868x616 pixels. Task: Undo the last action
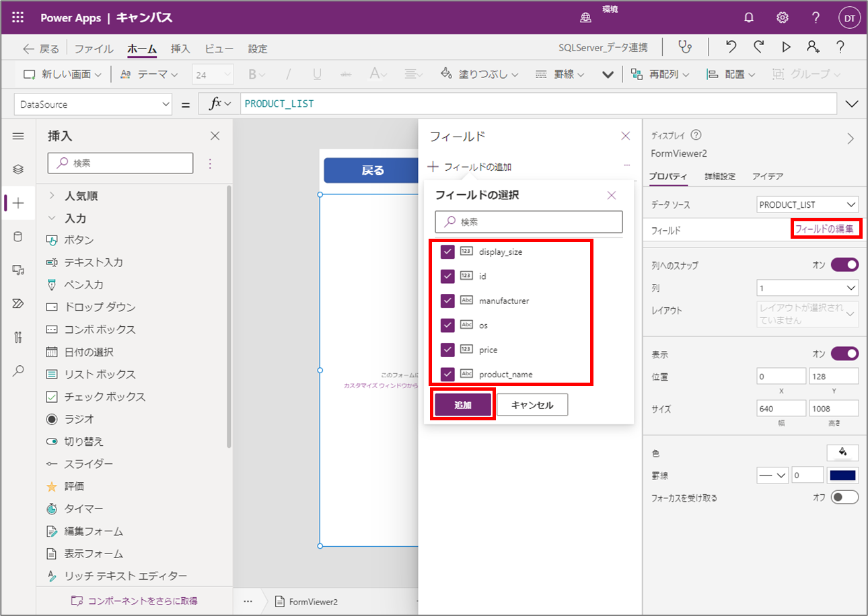(x=731, y=47)
